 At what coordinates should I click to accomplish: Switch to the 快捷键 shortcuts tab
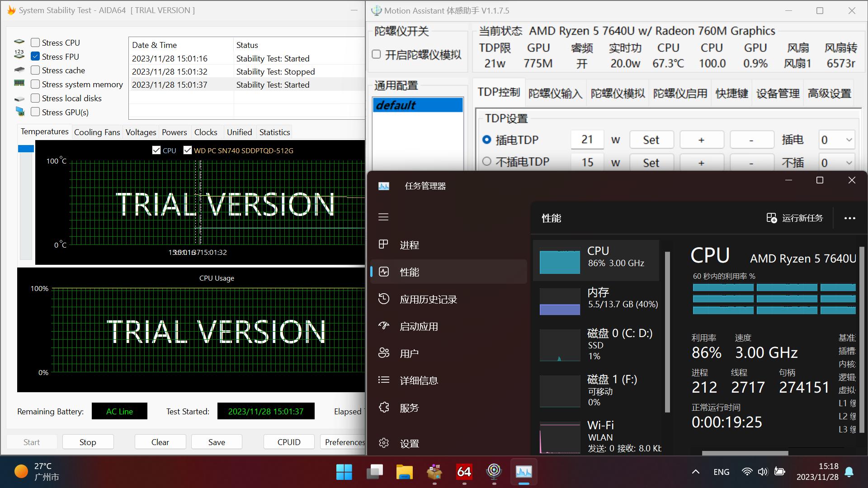[x=732, y=94]
